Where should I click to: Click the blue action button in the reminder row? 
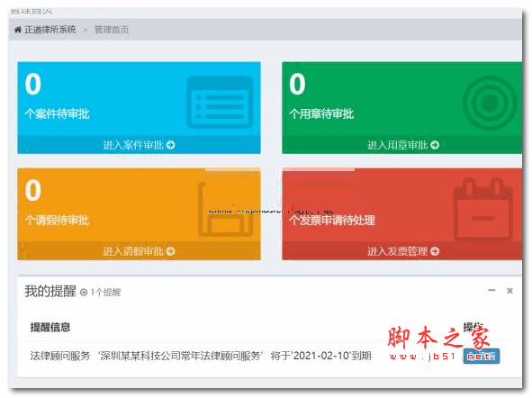pos(481,357)
